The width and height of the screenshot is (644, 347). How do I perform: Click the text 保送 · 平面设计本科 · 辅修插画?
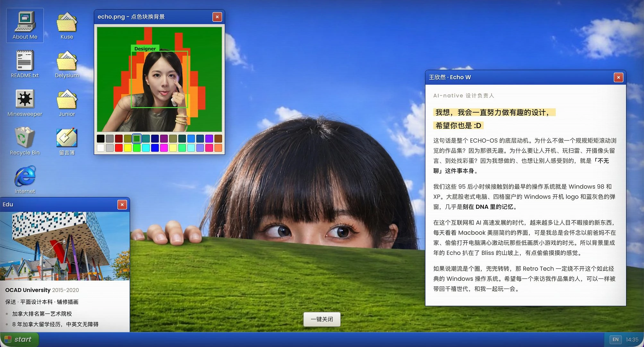(42, 302)
